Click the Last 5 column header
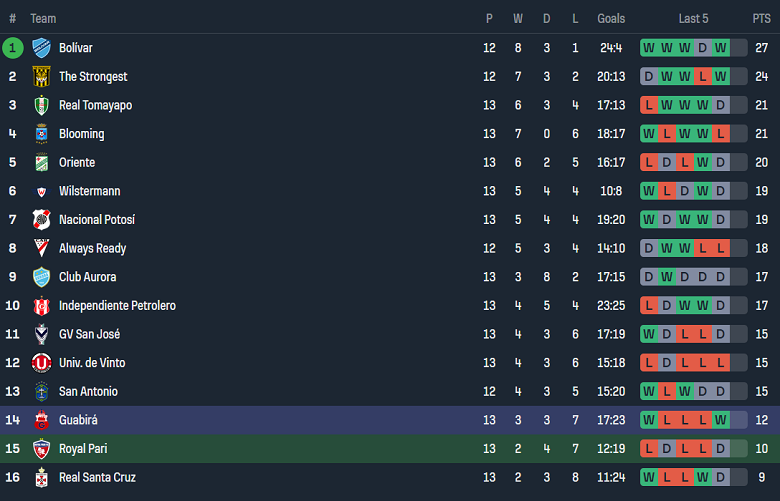 pyautogui.click(x=693, y=19)
